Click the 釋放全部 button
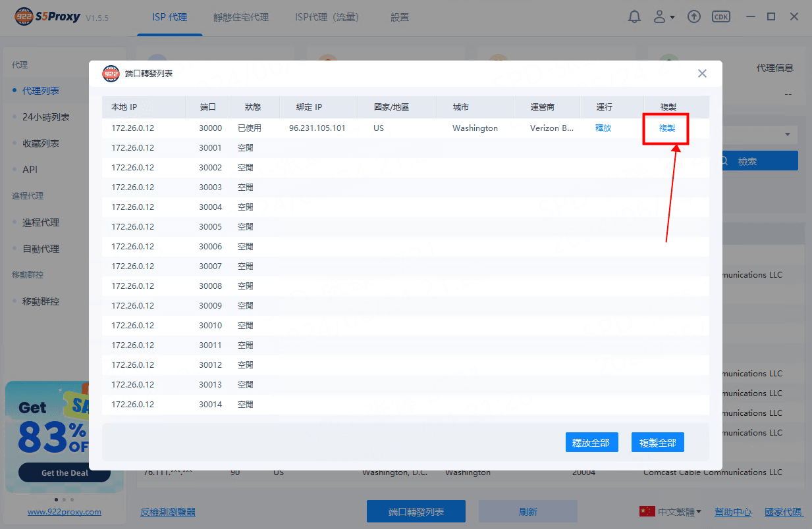Screen dimensions: 812x529 pyautogui.click(x=591, y=443)
